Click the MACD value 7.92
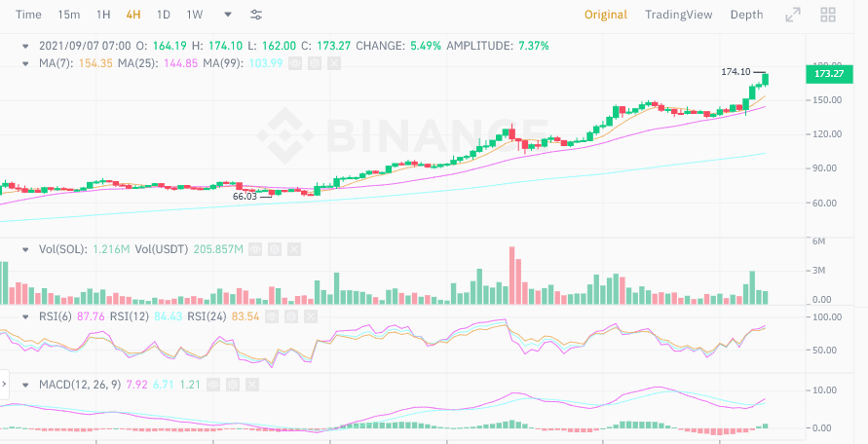This screenshot has height=444, width=868. click(136, 385)
